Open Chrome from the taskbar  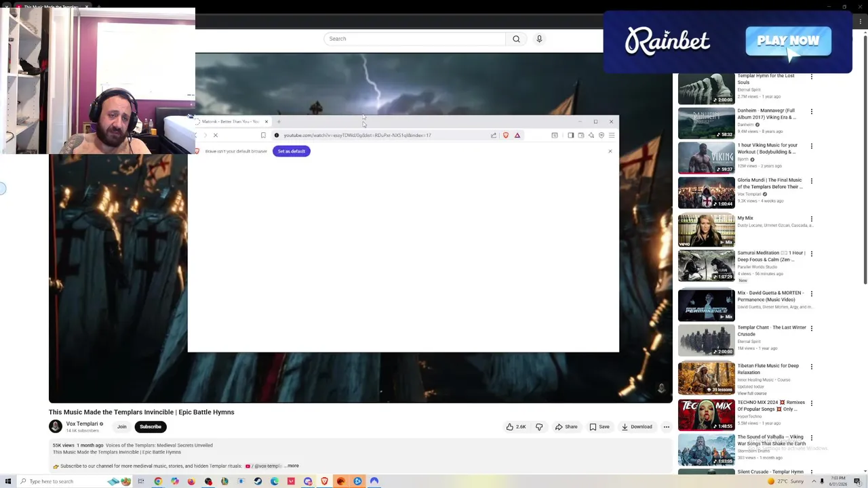coord(158,481)
